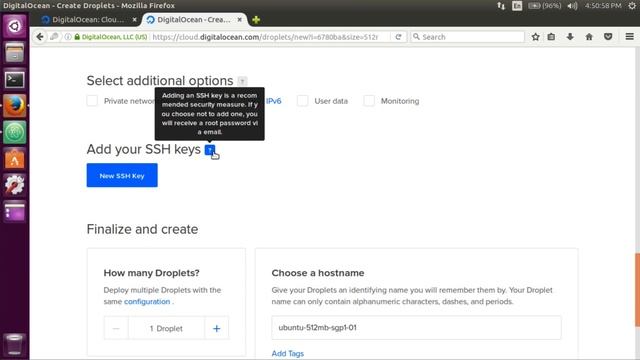640x360 pixels.
Task: Click the green padlock security icon
Action: [x=77, y=37]
